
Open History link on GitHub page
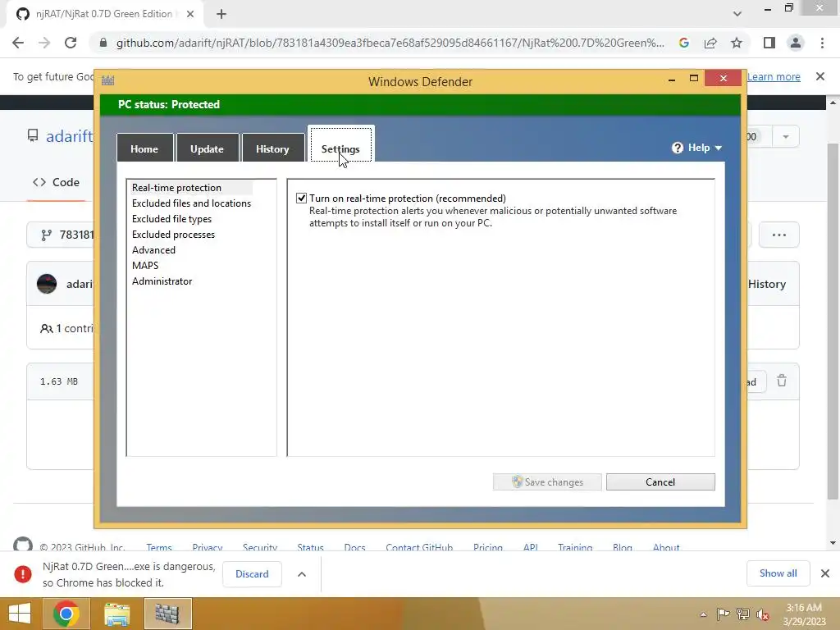[767, 284]
